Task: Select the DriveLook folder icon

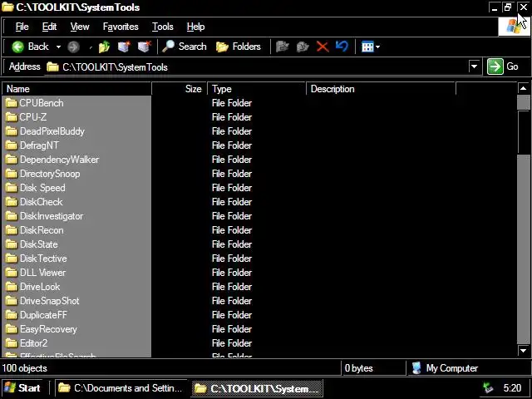Action: coord(11,287)
